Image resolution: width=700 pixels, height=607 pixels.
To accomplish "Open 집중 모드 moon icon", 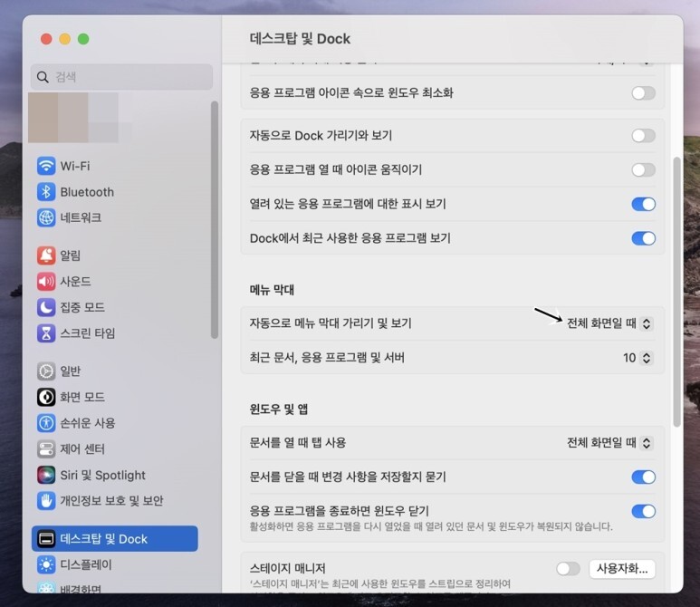I will tap(46, 307).
